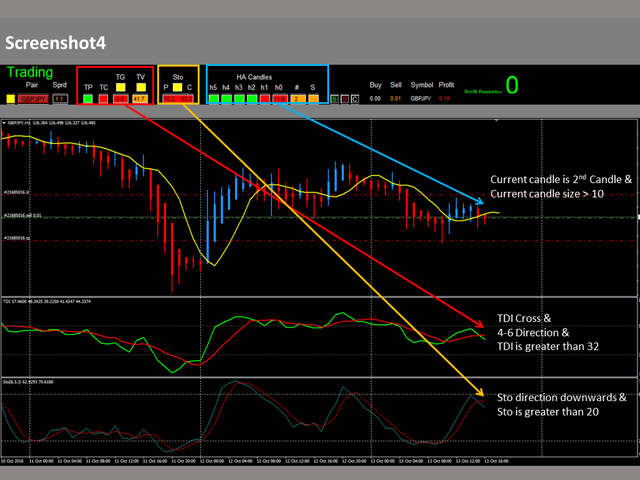Click the yellow box under TV
Viewport: 640px width, 480px height.
click(141, 87)
